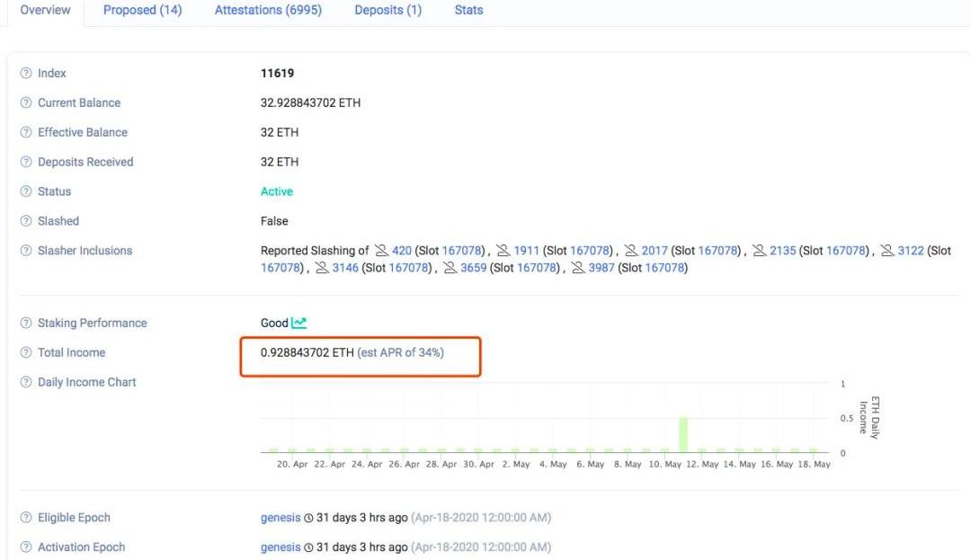This screenshot has width=971, height=560.
Task: Open genesis link in Activation Epoch row
Action: [x=281, y=547]
